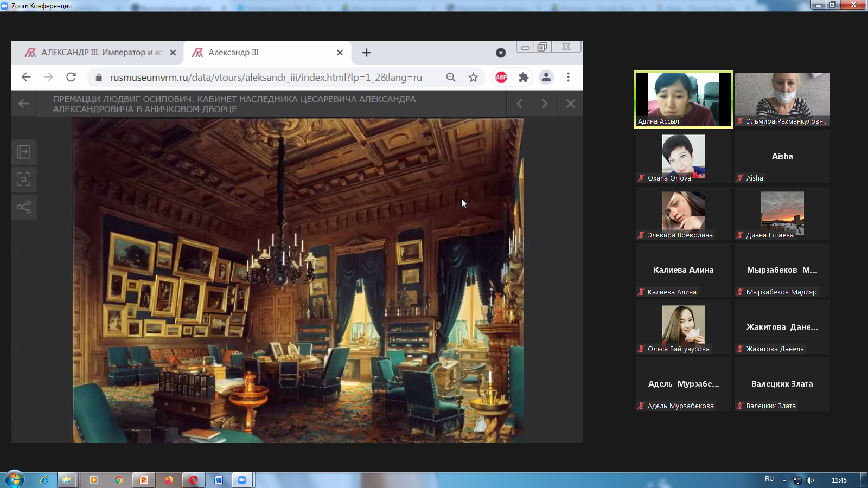The image size is (868, 488).
Task: Open Firefox from the taskbar
Action: 169,480
